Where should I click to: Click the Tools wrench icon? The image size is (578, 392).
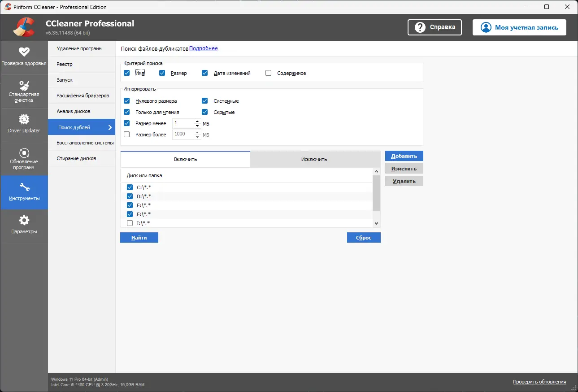[24, 187]
